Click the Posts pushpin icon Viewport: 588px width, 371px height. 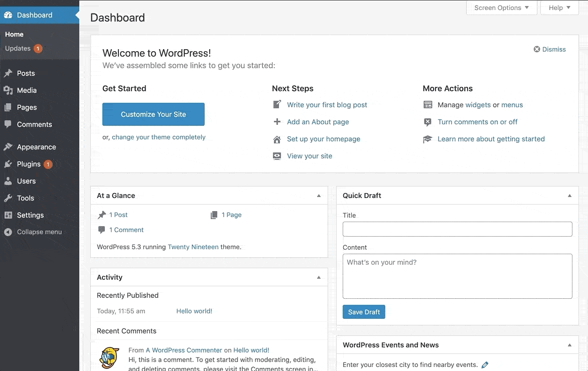pyautogui.click(x=8, y=73)
